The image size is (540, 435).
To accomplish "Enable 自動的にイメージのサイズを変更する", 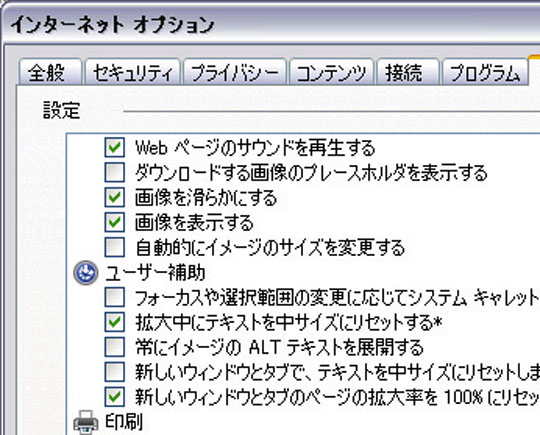I will tap(115, 247).
